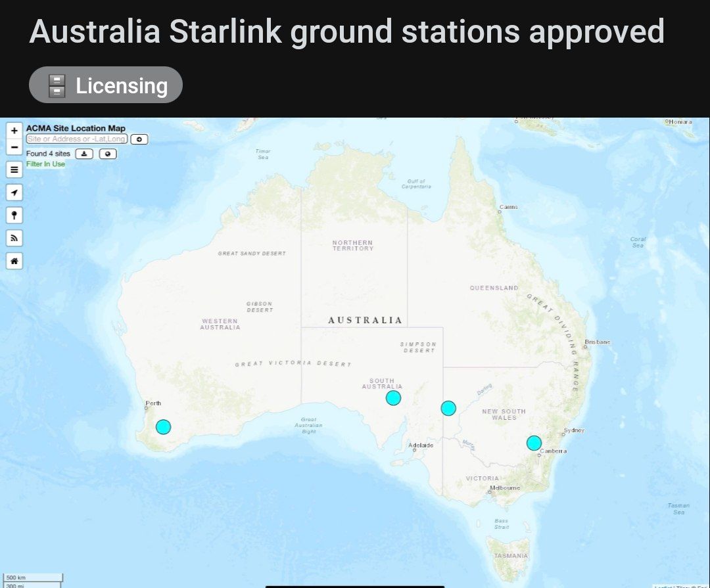Image resolution: width=710 pixels, height=588 pixels.
Task: Click the locate-me arrow icon
Action: 14,192
